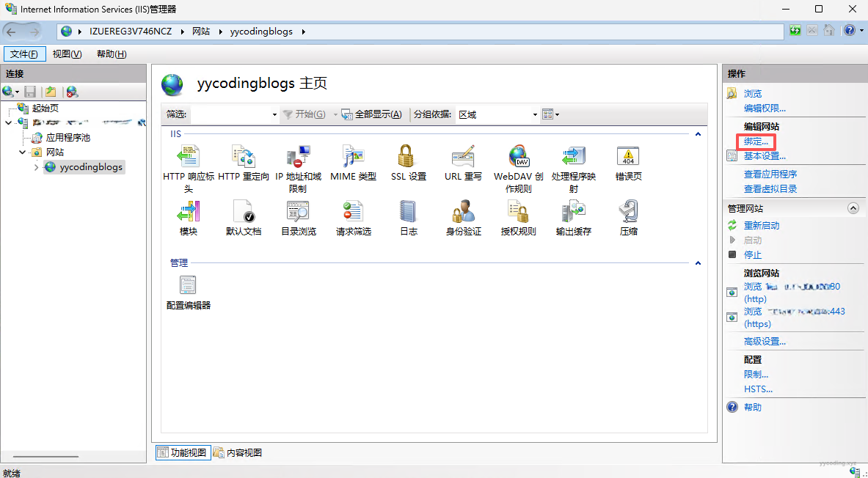Select the HTTP 重定向 icon
This screenshot has height=478, width=868.
(244, 158)
